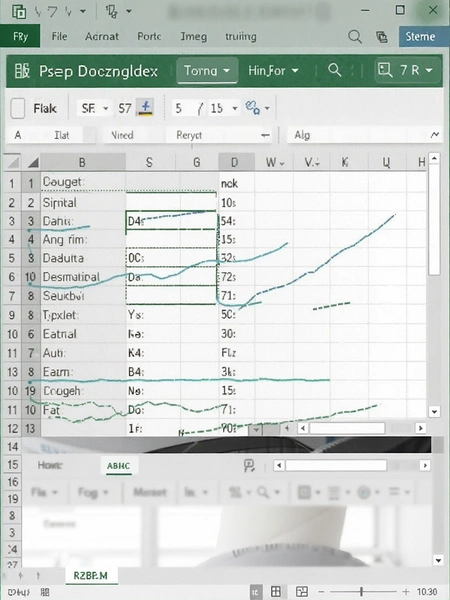Open the 7 R dropdown
The image size is (450, 600).
pos(407,70)
